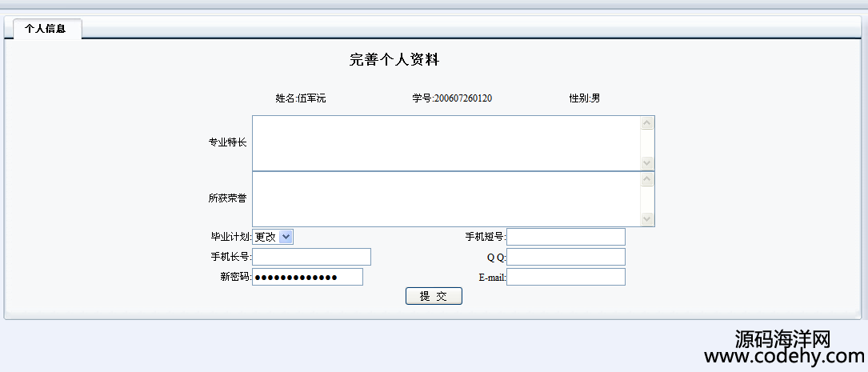Focus the QQ input field
The image size is (868, 372).
tap(566, 257)
